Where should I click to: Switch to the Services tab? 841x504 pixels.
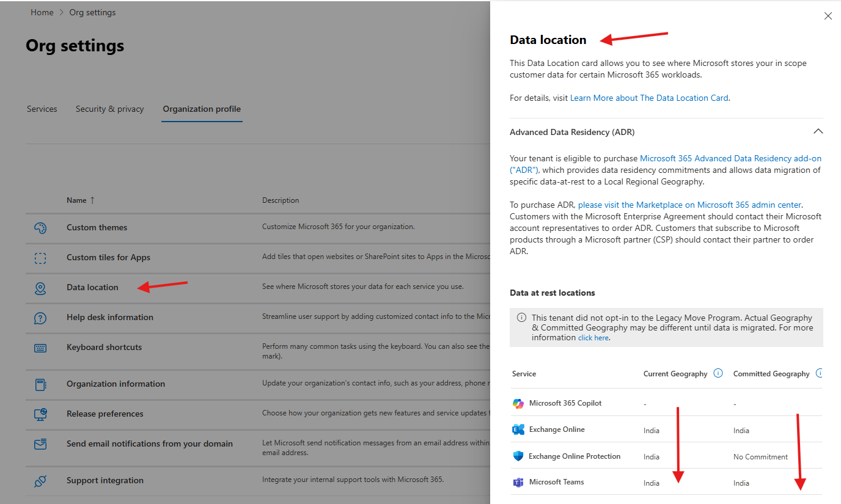click(x=42, y=109)
